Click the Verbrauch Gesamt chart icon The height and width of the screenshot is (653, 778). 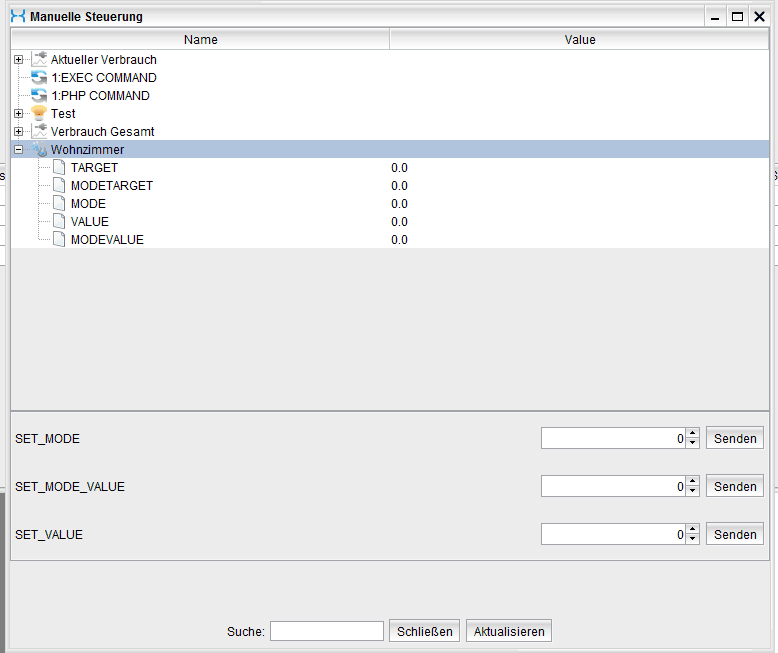click(39, 132)
